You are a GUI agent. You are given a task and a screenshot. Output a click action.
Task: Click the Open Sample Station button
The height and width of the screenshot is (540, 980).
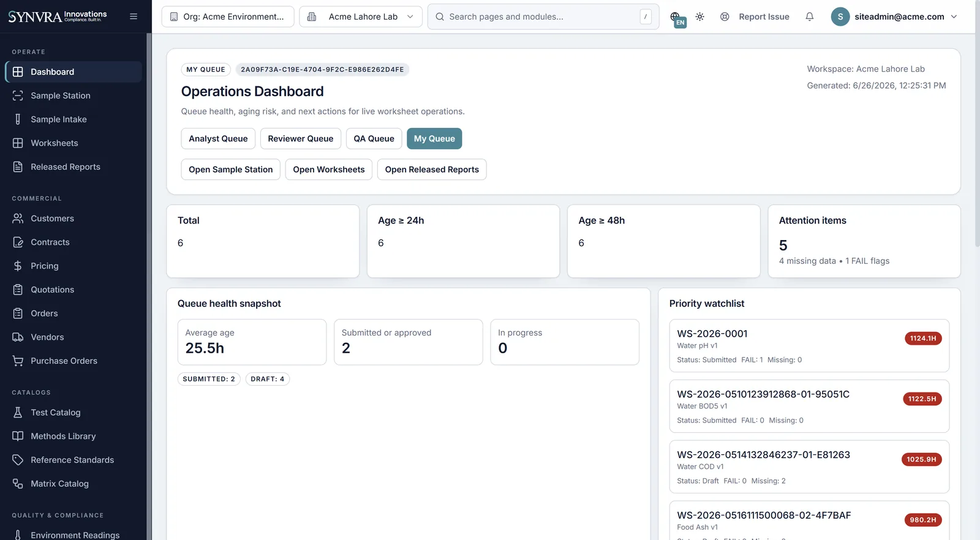coord(231,170)
